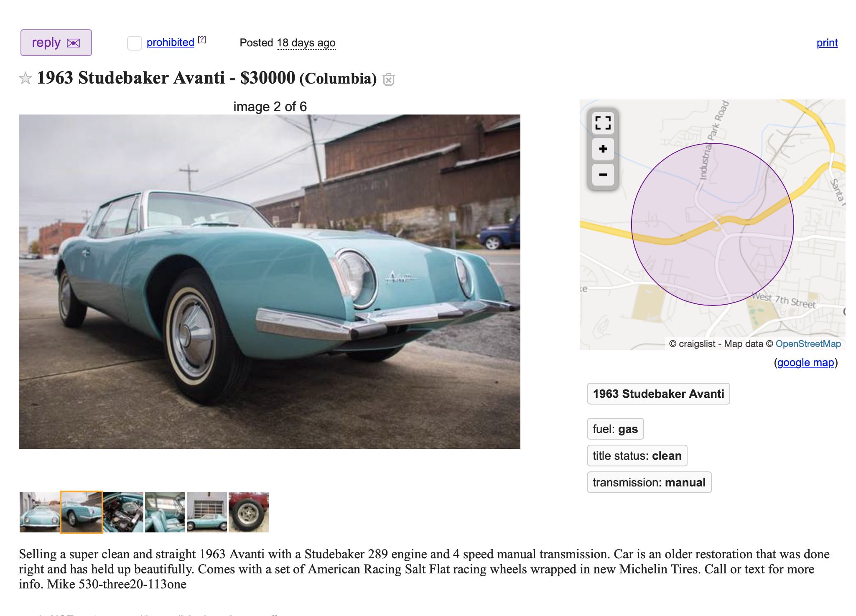This screenshot has width=856, height=616.
Task: Hide this posting with the trash icon
Action: point(389,79)
